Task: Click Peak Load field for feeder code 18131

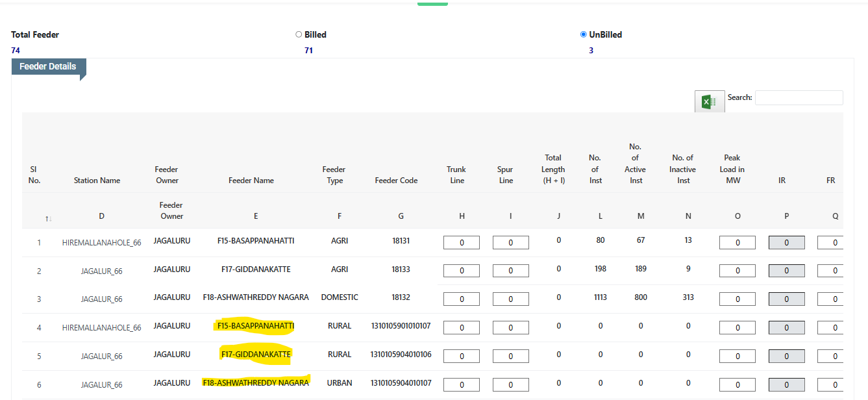Action: pos(738,243)
